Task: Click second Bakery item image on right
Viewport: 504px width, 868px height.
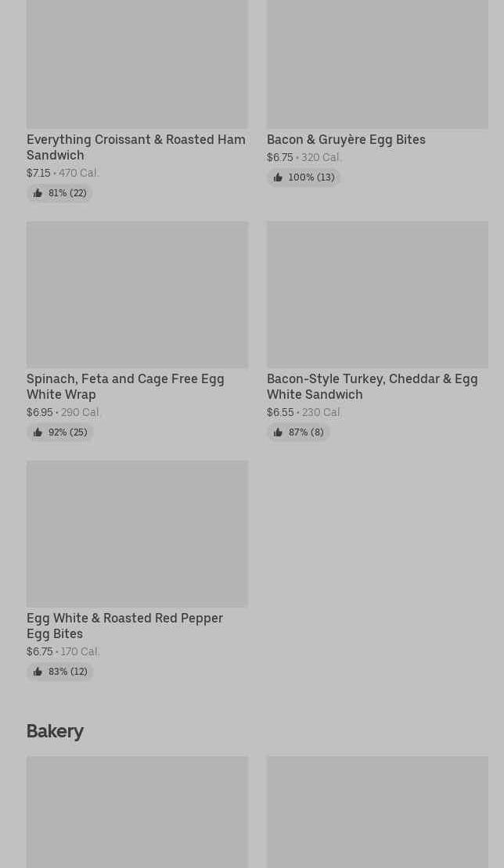Action: [377, 812]
